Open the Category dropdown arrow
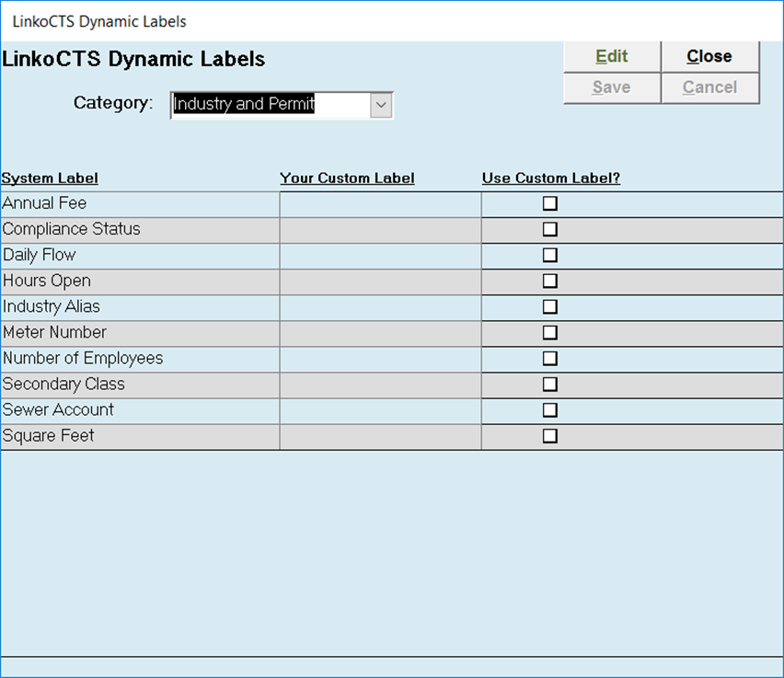Screen dimensions: 784x678 [381, 106]
